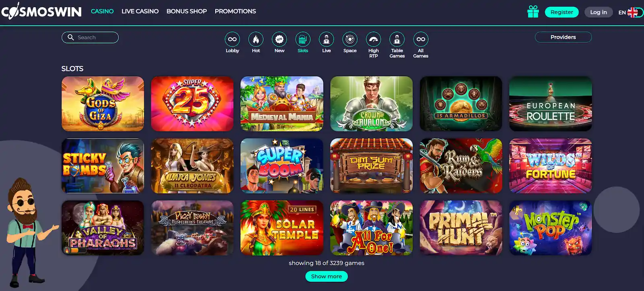Open the Lobby category icon
The width and height of the screenshot is (644, 291).
[232, 39]
